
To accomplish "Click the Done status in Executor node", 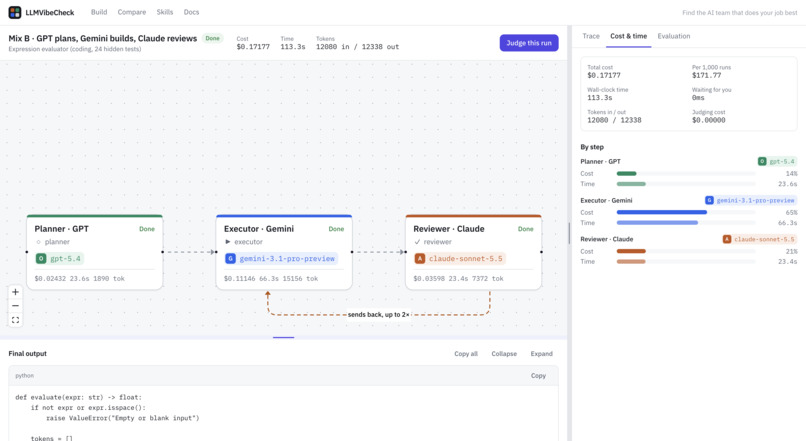I will pyautogui.click(x=336, y=229).
